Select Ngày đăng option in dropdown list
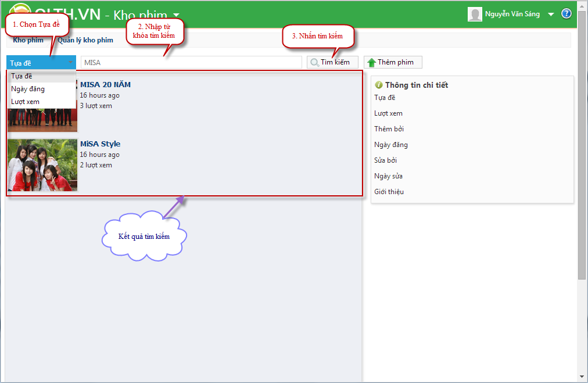 pyautogui.click(x=41, y=89)
